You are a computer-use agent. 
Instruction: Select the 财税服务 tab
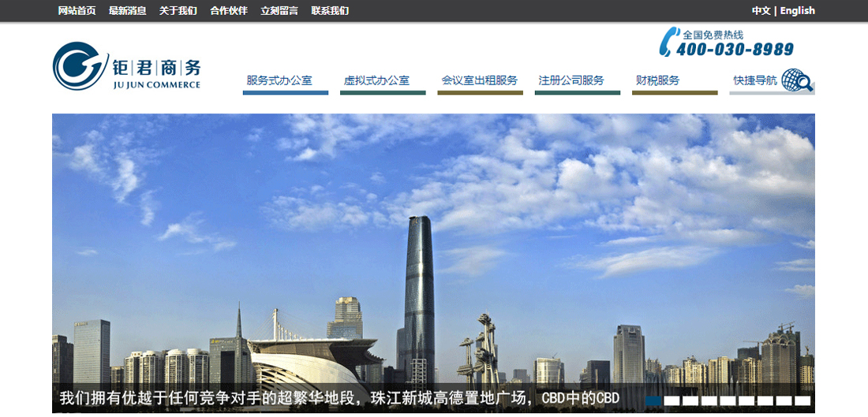(657, 80)
